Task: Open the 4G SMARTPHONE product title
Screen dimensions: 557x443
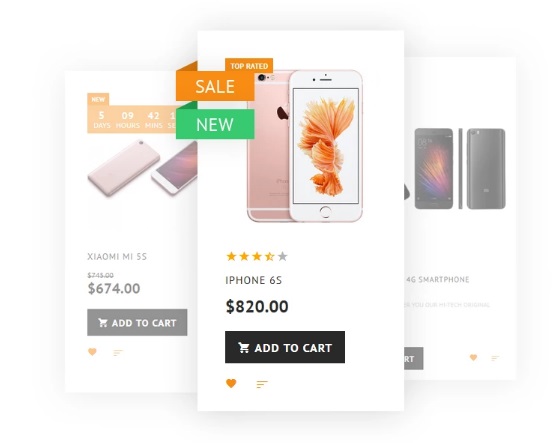Action: (x=438, y=280)
